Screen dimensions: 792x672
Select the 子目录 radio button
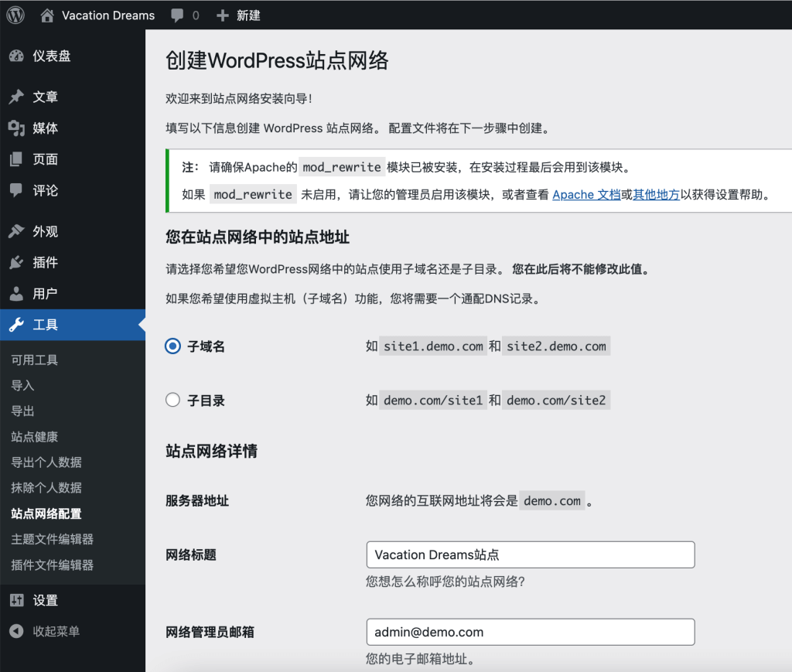pos(172,401)
